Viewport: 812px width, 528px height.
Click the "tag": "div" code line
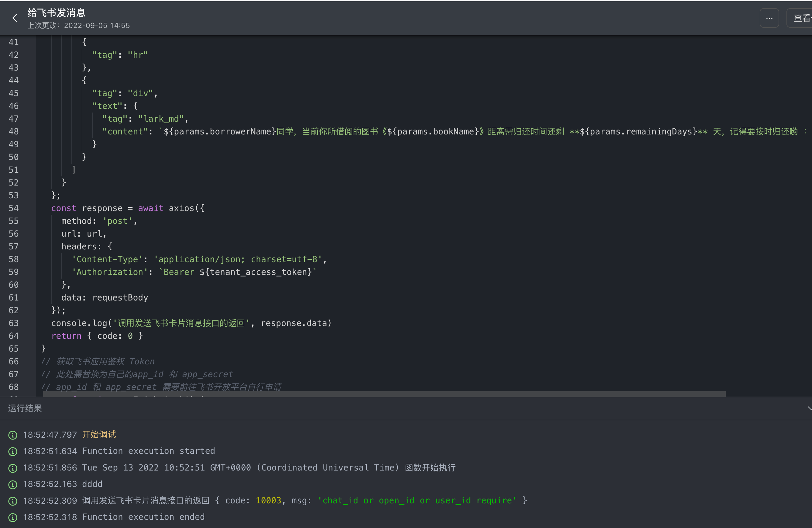125,93
